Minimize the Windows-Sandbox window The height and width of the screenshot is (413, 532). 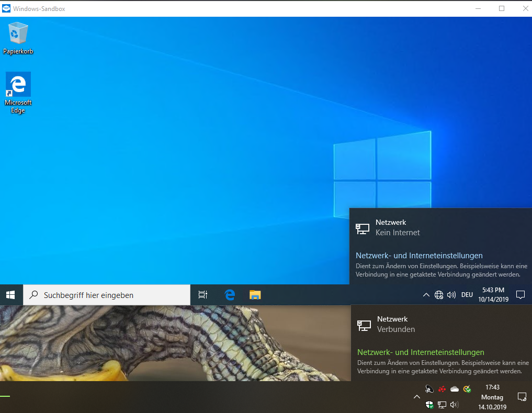[478, 8]
